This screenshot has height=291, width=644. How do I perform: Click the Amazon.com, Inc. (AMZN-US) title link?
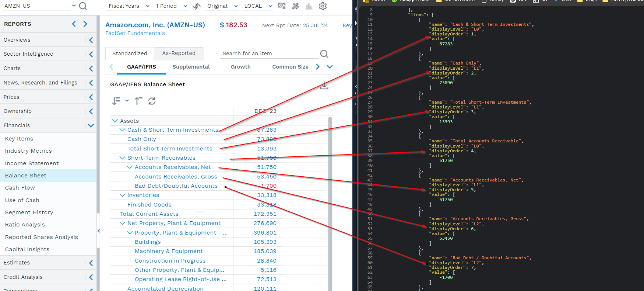pos(155,25)
